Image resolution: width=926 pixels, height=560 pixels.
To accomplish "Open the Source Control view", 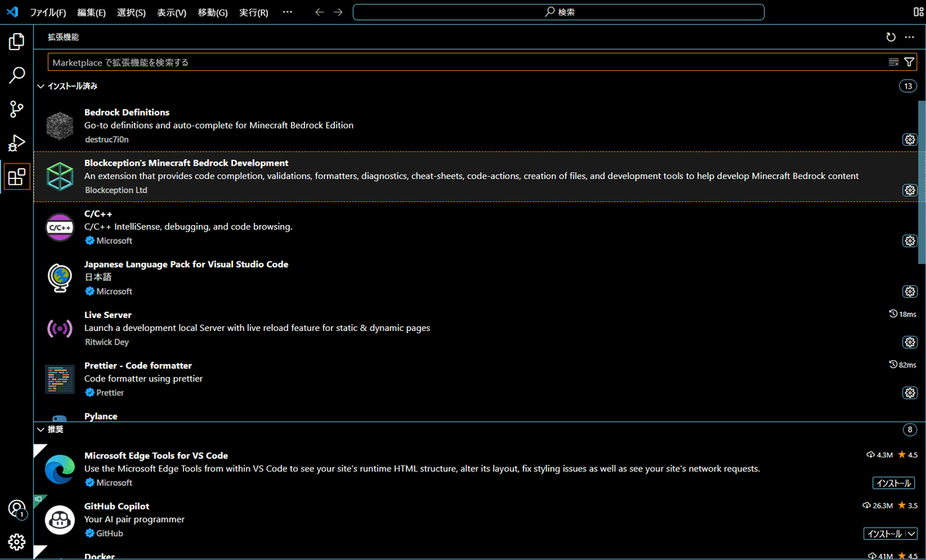I will click(x=16, y=109).
